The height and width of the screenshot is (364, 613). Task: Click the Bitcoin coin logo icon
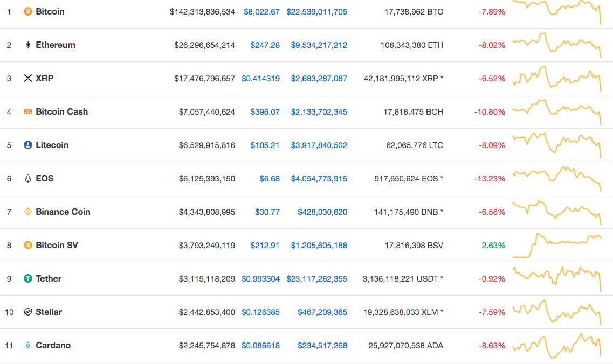coord(28,11)
